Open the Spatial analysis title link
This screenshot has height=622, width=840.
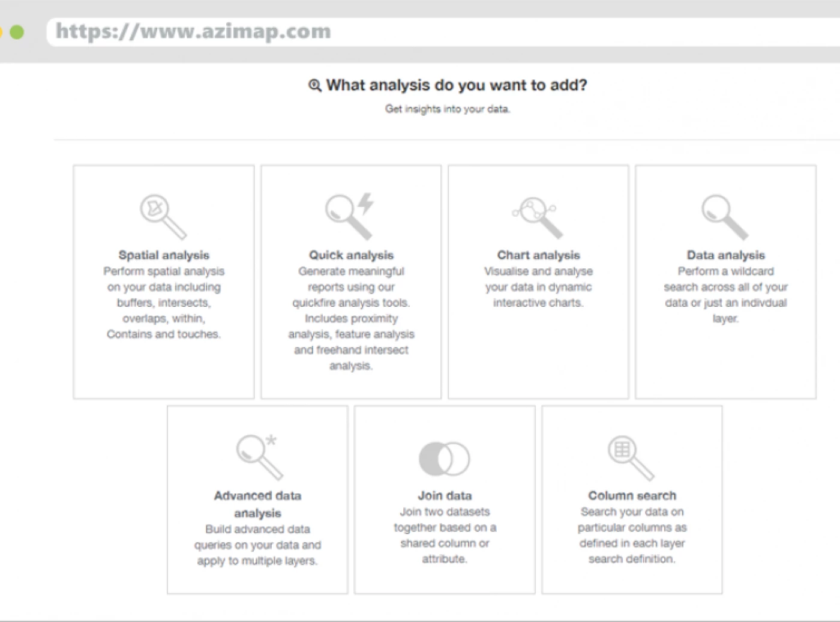point(164,255)
